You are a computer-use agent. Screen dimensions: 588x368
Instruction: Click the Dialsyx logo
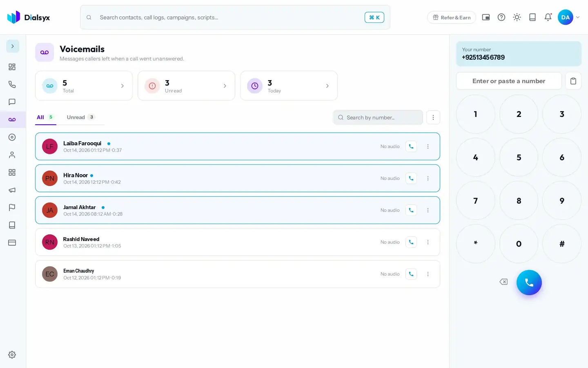click(29, 17)
